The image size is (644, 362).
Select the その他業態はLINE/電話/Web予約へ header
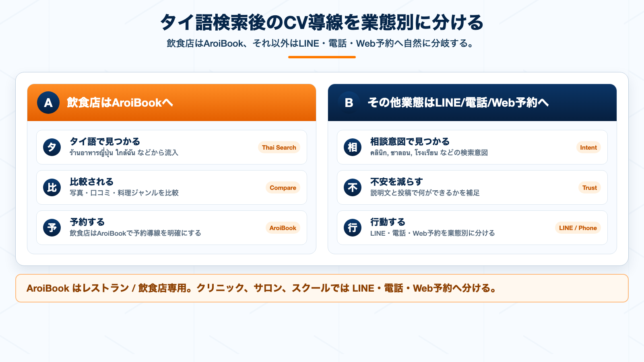pyautogui.click(x=472, y=103)
